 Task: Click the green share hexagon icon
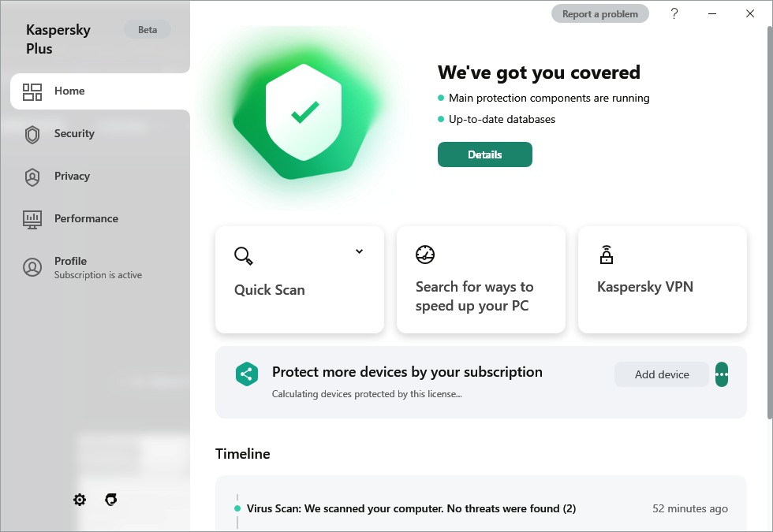pyautogui.click(x=247, y=374)
